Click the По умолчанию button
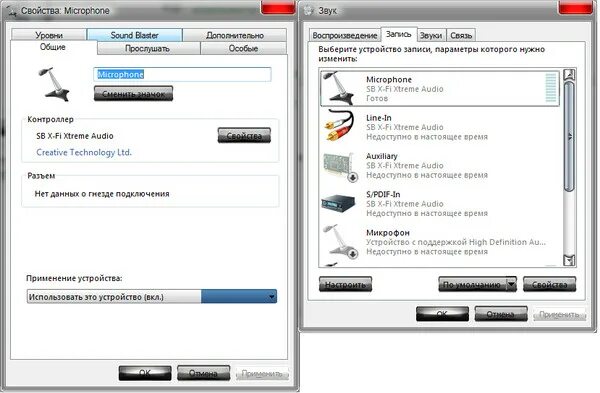 (x=472, y=284)
